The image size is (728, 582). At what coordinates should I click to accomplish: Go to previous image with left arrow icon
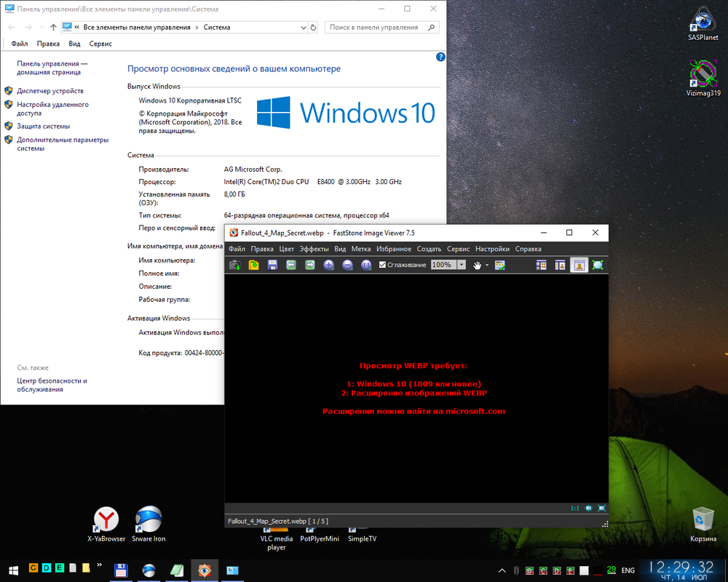291,265
